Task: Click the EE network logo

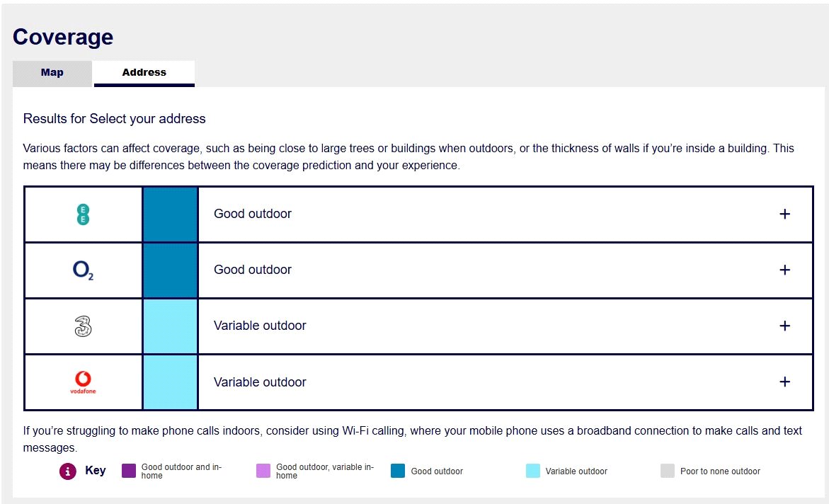Action: pyautogui.click(x=83, y=214)
